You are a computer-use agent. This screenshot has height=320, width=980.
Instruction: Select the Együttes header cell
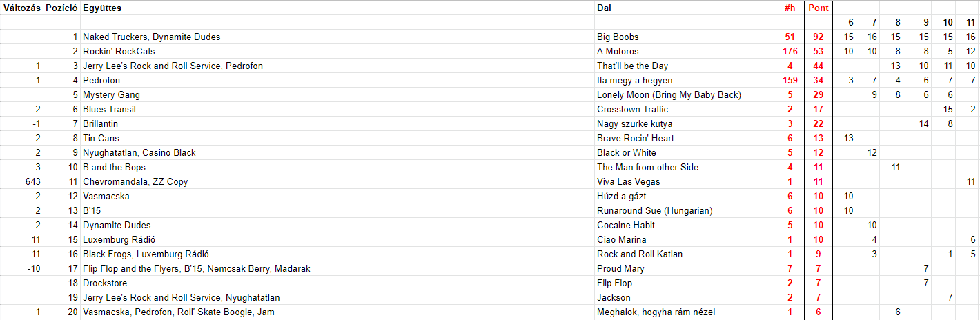[102, 8]
